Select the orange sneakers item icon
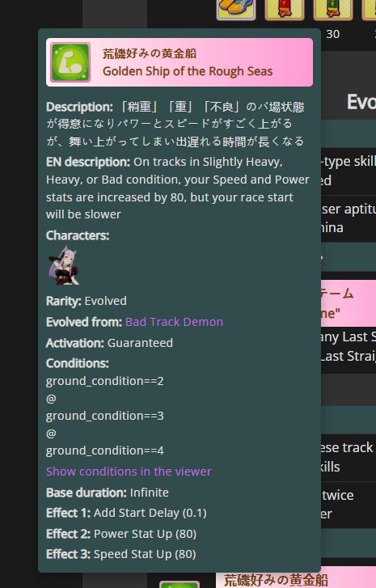 point(236,10)
